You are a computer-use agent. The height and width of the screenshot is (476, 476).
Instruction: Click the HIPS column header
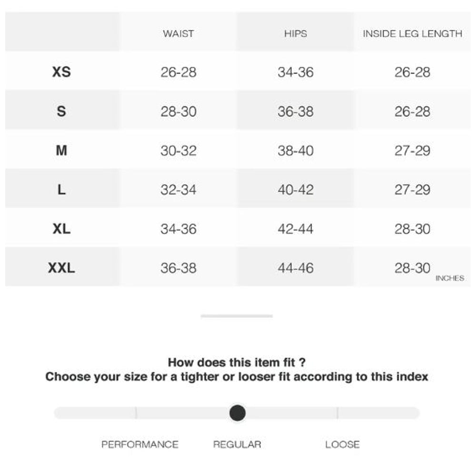296,34
